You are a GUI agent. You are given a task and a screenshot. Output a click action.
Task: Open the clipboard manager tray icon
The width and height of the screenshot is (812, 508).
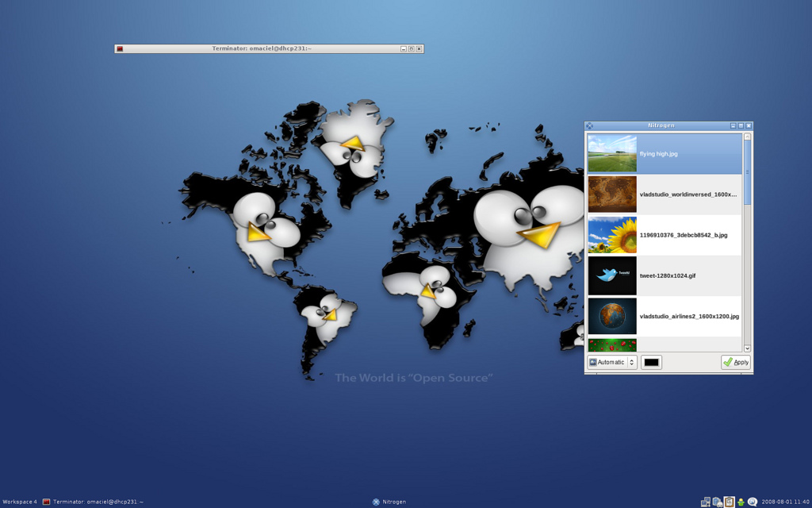(x=729, y=502)
